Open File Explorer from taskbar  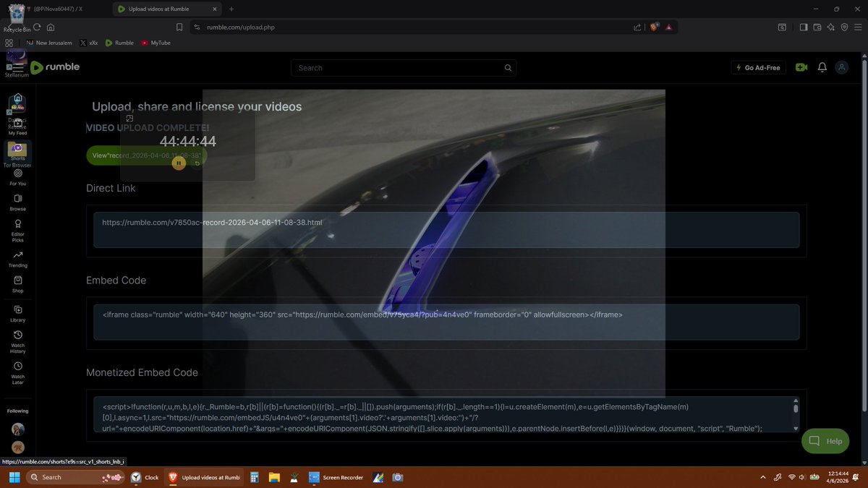pos(274,477)
